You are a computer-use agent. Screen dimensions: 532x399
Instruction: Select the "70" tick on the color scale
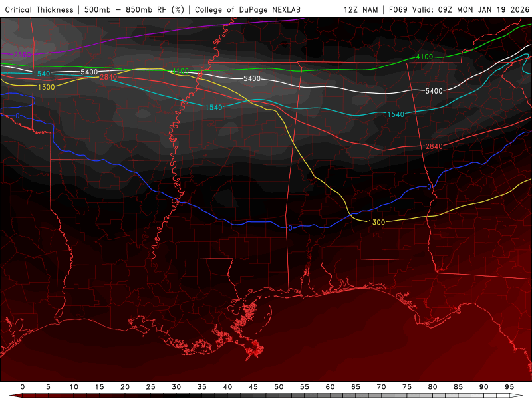click(381, 387)
